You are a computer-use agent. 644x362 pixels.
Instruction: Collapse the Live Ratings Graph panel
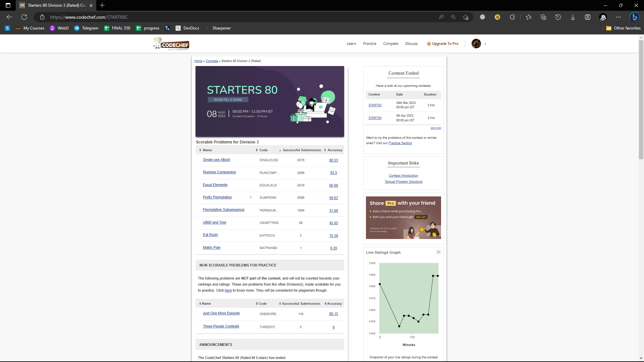(438, 252)
